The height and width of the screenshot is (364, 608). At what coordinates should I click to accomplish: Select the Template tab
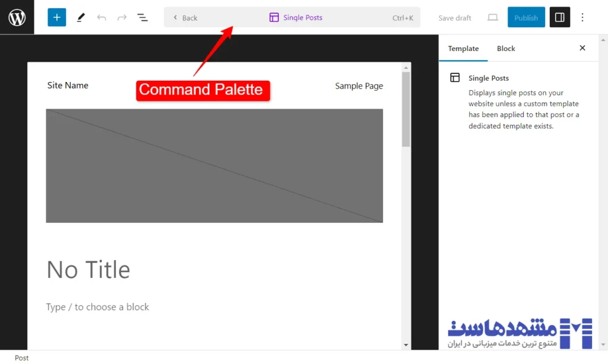point(463,48)
